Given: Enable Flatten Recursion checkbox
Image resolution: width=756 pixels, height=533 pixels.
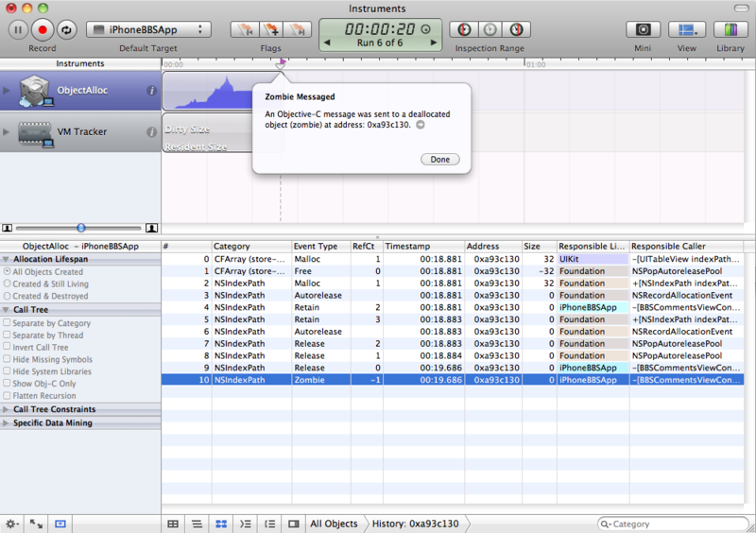Looking at the screenshot, I should tap(7, 395).
